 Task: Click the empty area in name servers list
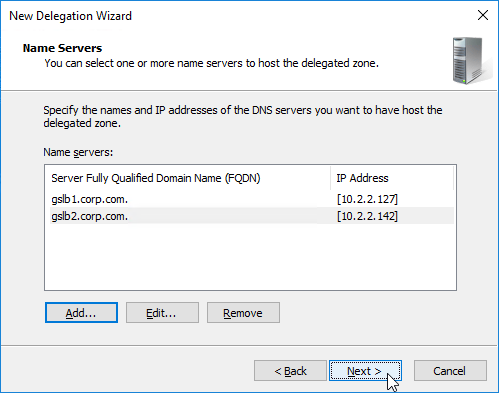[x=250, y=257]
